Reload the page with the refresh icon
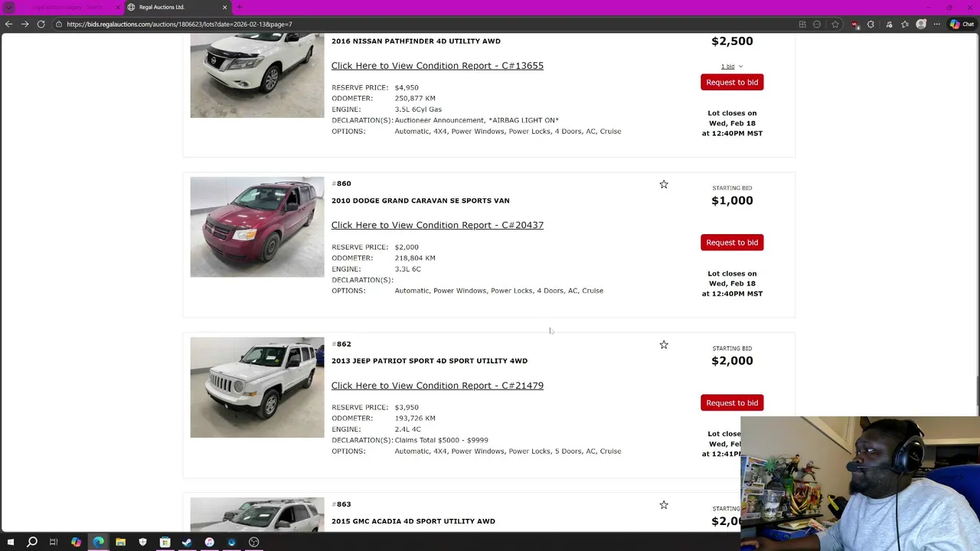The height and width of the screenshot is (551, 980). tap(41, 24)
